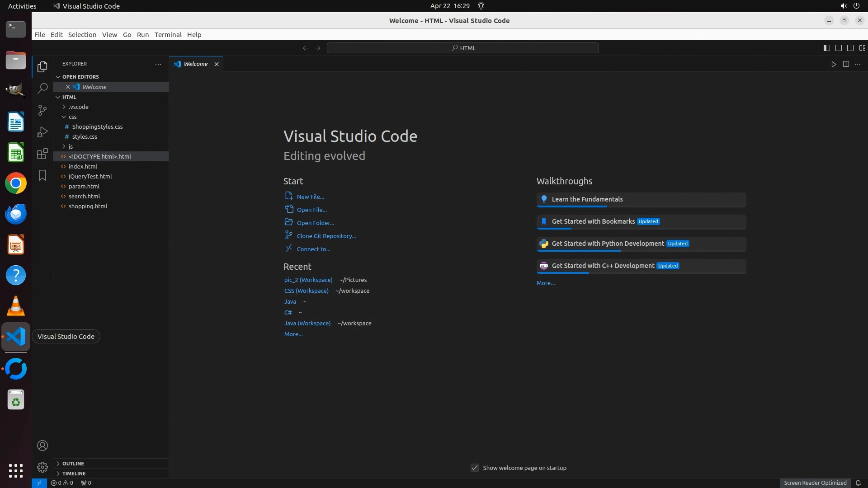Image resolution: width=868 pixels, height=488 pixels.
Task: Open the Search view in activity bar
Action: coord(42,89)
